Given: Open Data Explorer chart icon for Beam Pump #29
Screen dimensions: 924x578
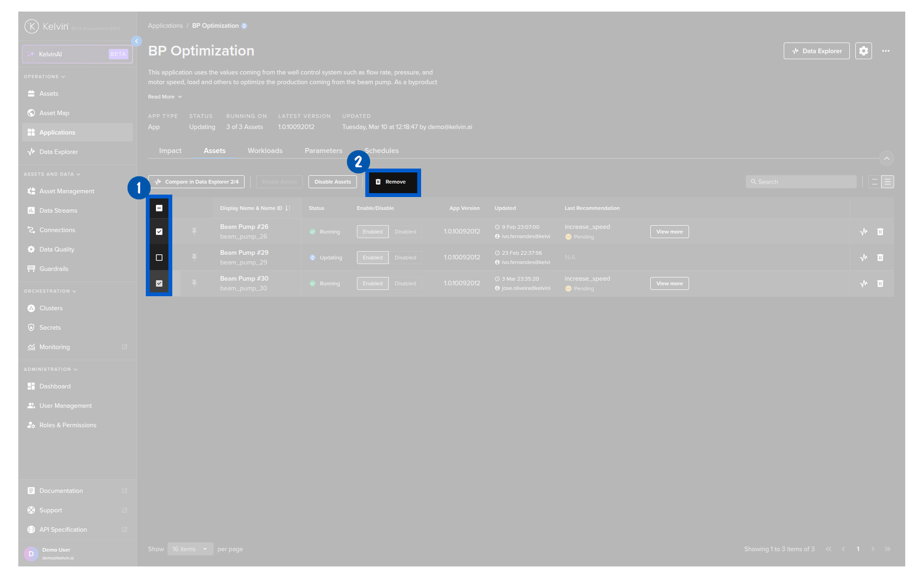Looking at the screenshot, I should pyautogui.click(x=863, y=258).
